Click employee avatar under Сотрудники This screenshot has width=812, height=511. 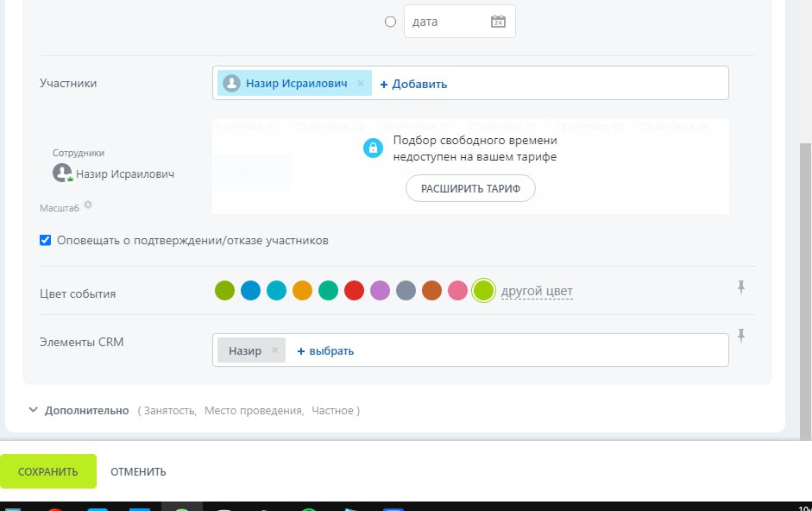click(62, 173)
